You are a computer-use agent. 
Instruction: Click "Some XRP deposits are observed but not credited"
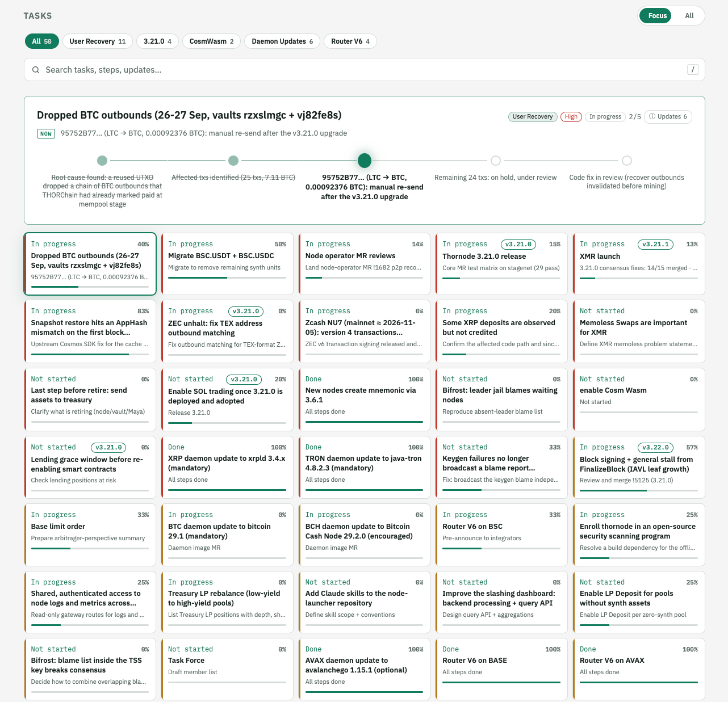click(499, 327)
